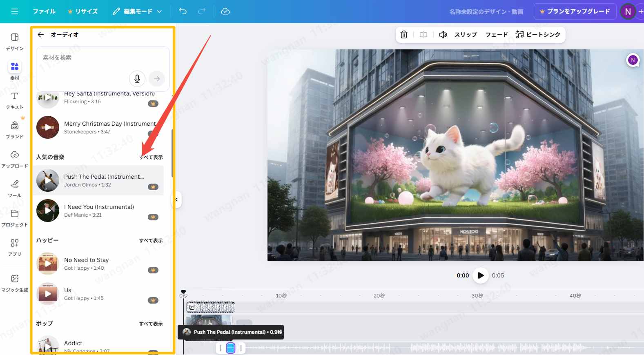Image resolution: width=644 pixels, height=355 pixels.
Task: Check the cloud save status icon
Action: pyautogui.click(x=225, y=11)
